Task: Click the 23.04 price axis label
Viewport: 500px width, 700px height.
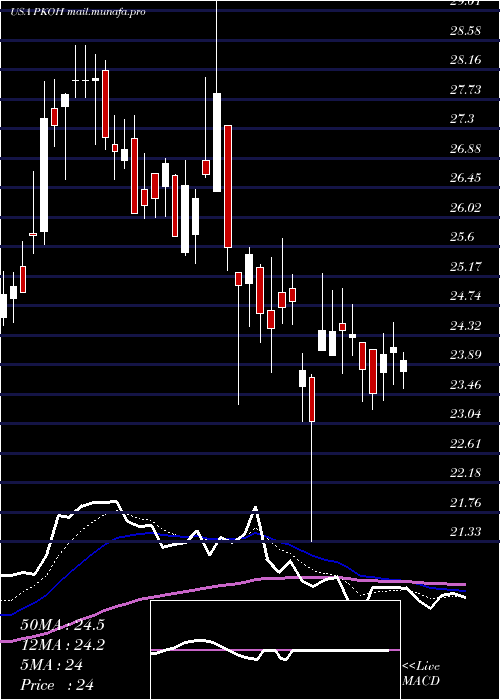Action: [465, 414]
